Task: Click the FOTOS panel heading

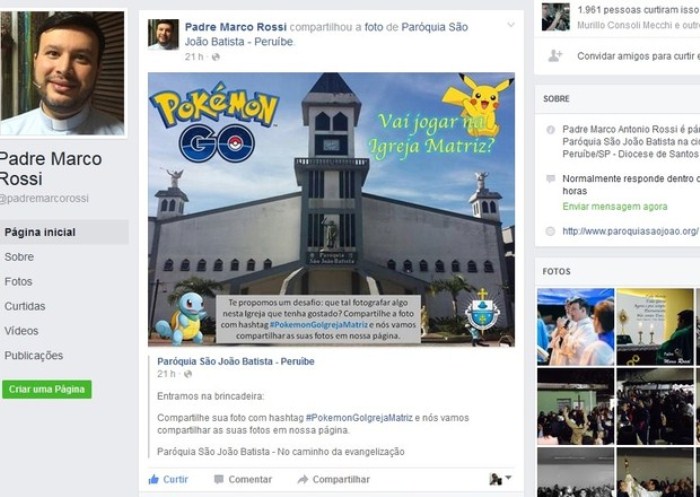Action: pyautogui.click(x=556, y=271)
